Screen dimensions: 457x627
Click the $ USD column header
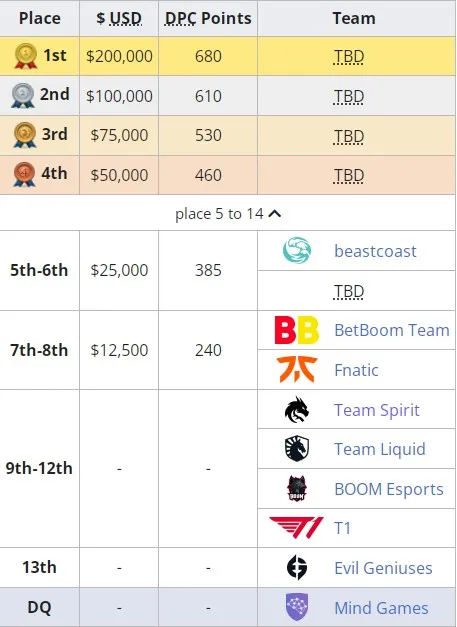pyautogui.click(x=119, y=18)
